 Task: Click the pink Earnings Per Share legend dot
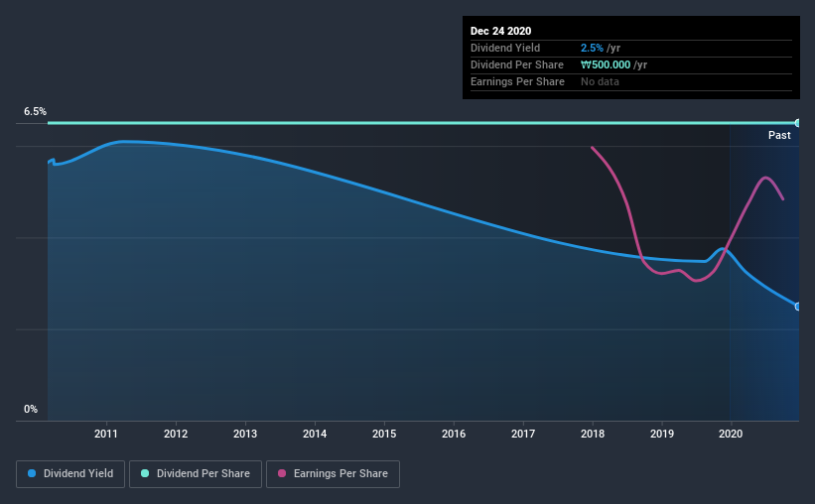pyautogui.click(x=282, y=473)
